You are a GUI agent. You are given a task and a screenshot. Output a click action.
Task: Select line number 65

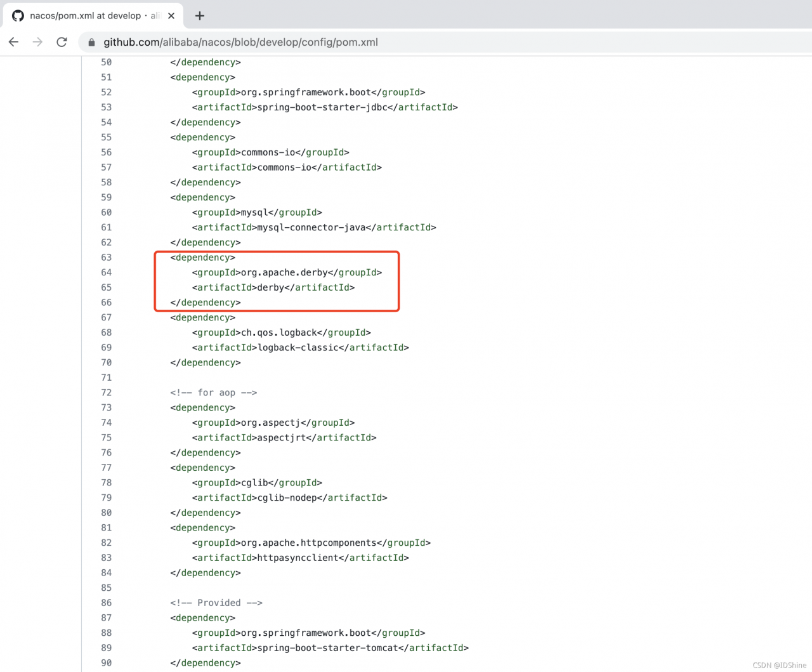click(x=106, y=287)
